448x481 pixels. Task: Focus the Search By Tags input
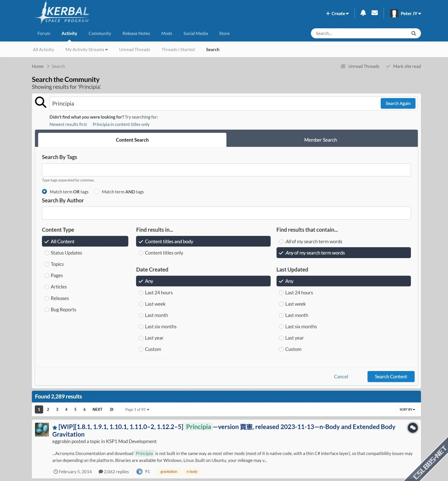point(226,170)
